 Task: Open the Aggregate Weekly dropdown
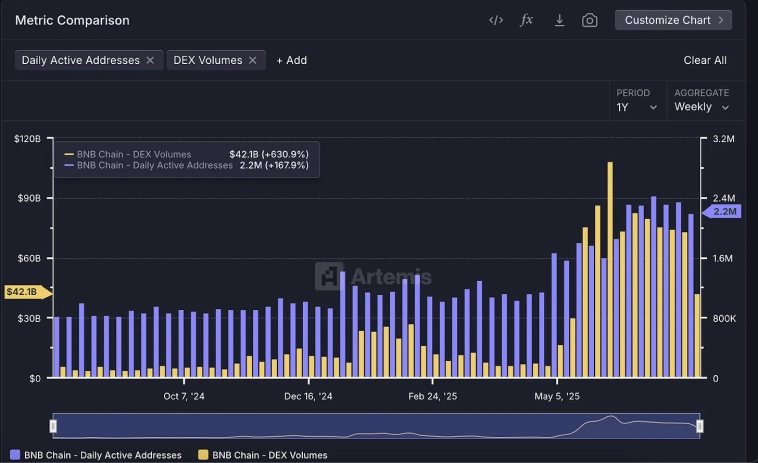coord(701,106)
